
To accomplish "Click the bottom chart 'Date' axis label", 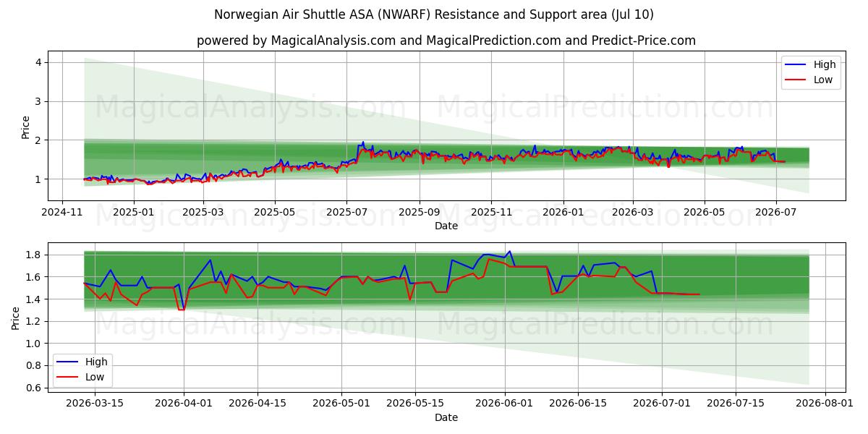I will click(x=446, y=417).
